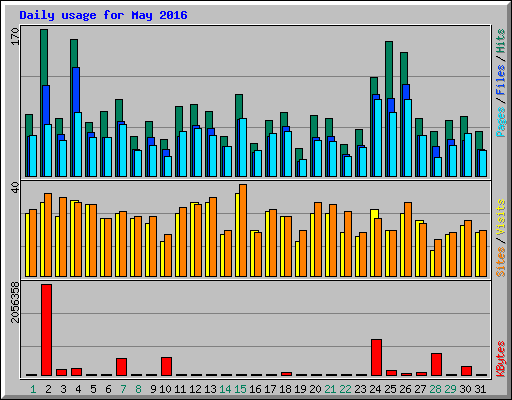The height and width of the screenshot is (400, 512).
Task: Click the 40 visits axis label
Action: tap(15, 187)
